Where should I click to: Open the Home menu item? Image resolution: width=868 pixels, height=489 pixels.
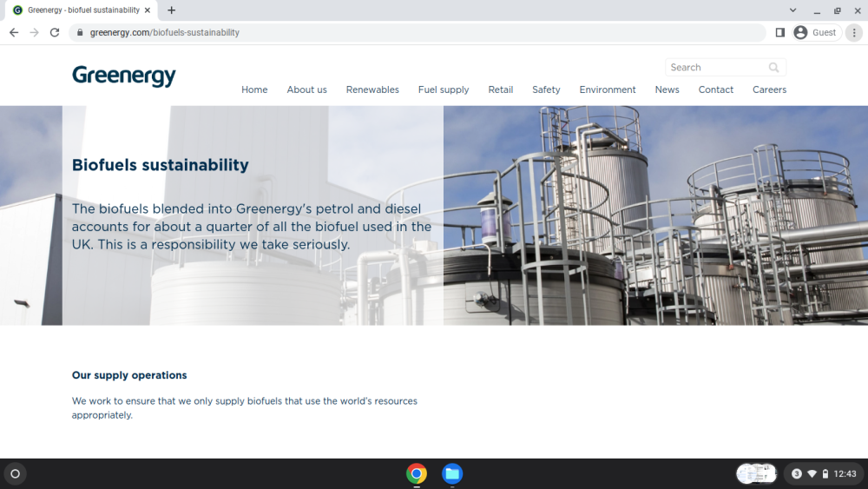(x=254, y=89)
